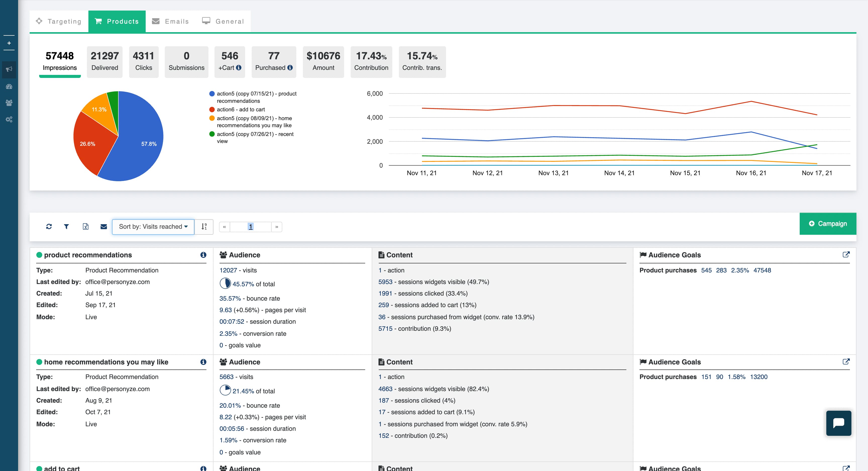Open the dashboard gauge sidebar icon
Screen dimensions: 868x471
pyautogui.click(x=9, y=87)
